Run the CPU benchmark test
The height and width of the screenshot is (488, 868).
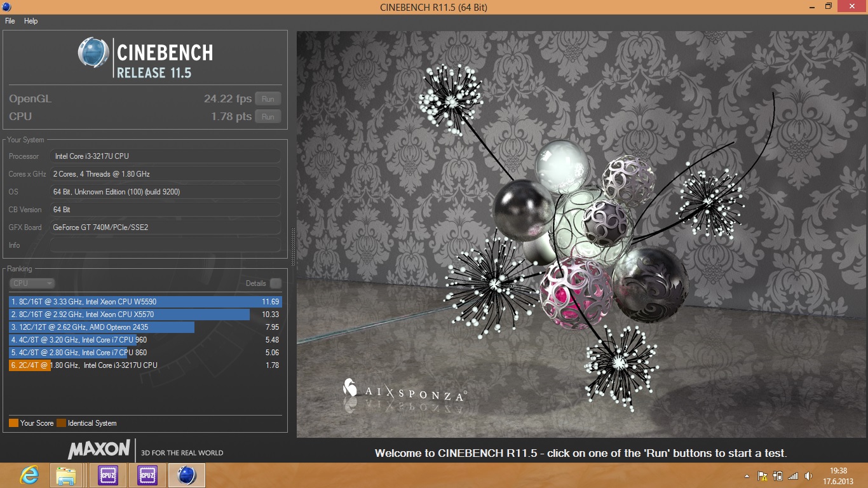(268, 117)
